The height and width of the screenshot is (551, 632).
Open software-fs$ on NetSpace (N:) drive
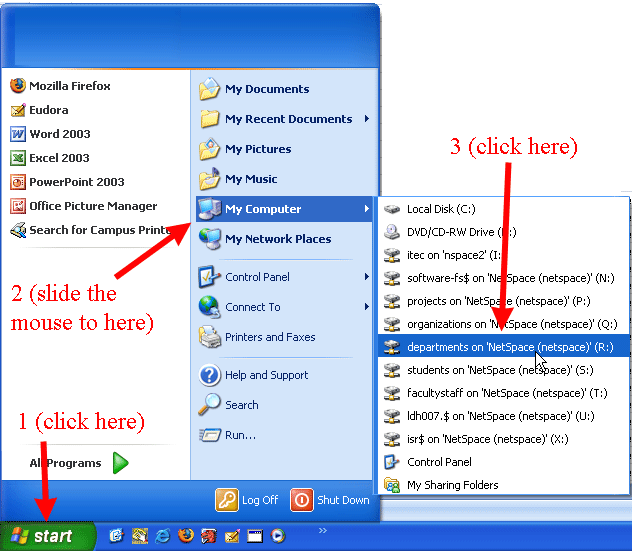coord(504,278)
